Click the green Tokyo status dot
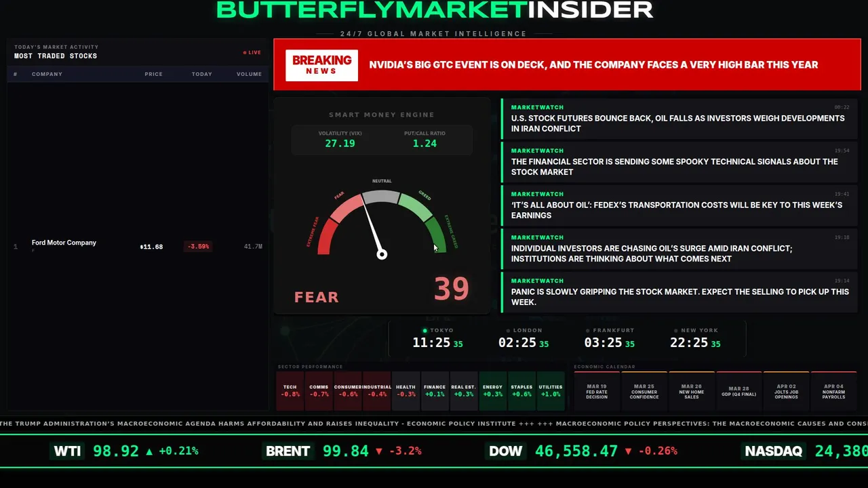Image resolution: width=868 pixels, height=488 pixels. click(x=425, y=331)
